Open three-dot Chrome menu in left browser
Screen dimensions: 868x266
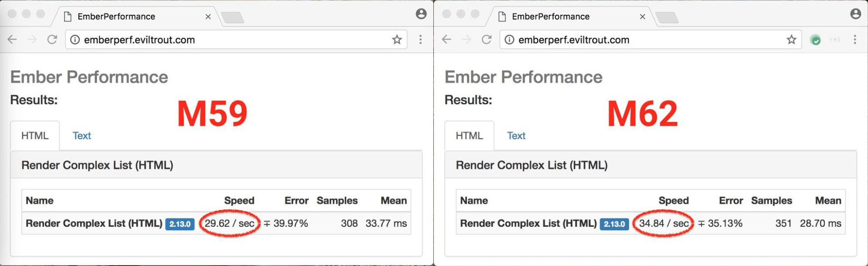point(420,40)
